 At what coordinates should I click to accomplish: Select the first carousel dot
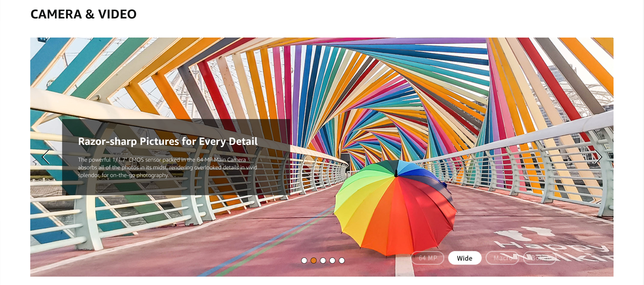point(304,261)
